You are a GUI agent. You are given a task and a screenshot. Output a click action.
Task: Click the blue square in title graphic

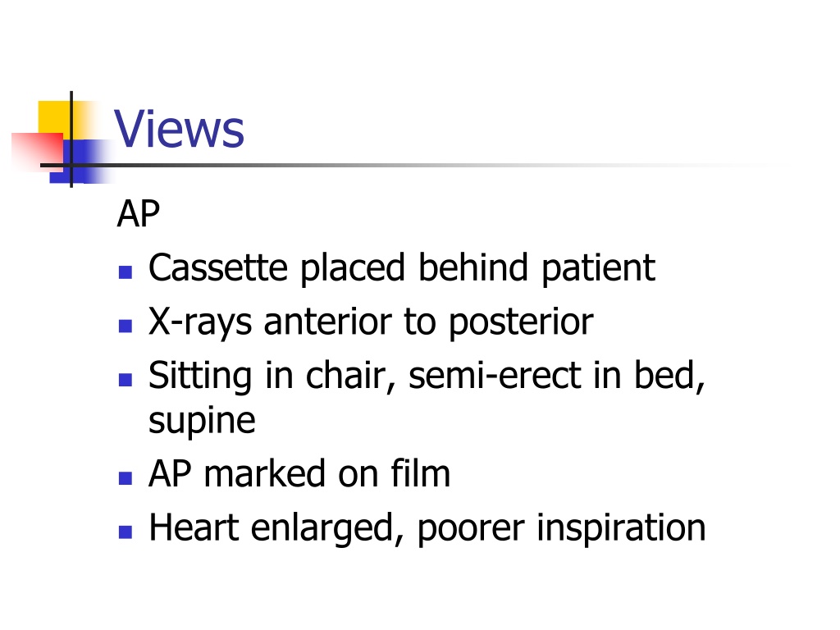pos(80,162)
